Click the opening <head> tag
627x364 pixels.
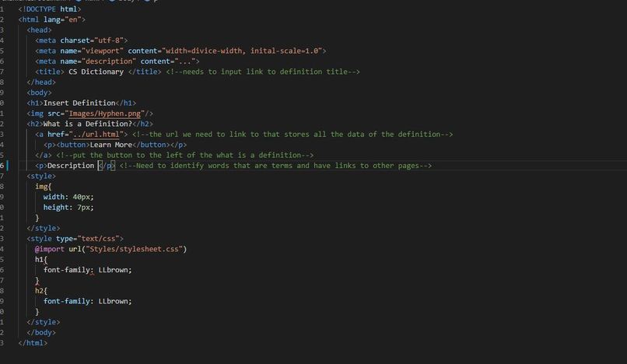tap(39, 30)
